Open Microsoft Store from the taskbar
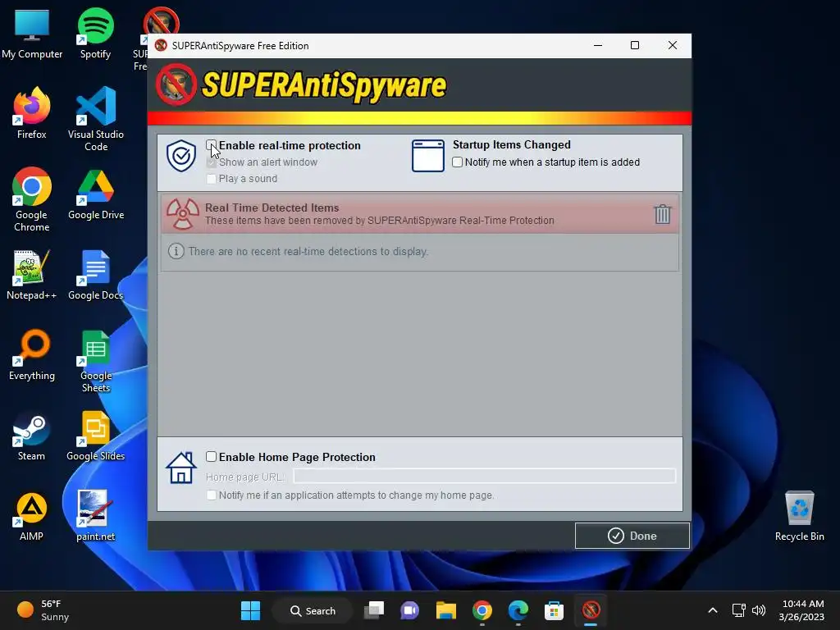The image size is (840, 630). pos(554,610)
